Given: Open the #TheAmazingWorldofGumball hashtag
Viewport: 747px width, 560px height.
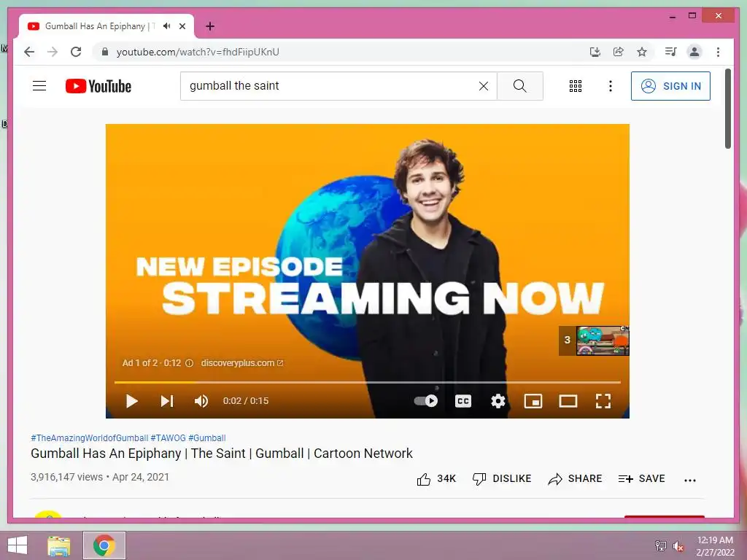Looking at the screenshot, I should [90, 438].
